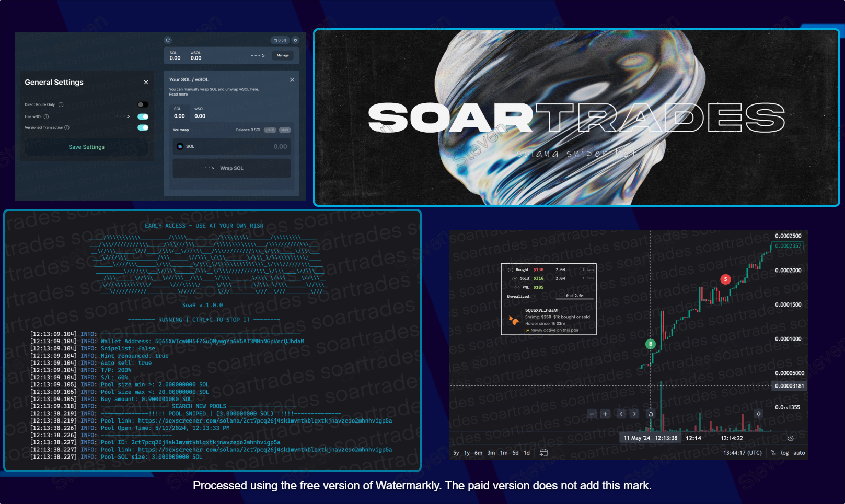The image size is (845, 504).
Task: Click the Pool SOL size line in terminal
Action: 116,456
